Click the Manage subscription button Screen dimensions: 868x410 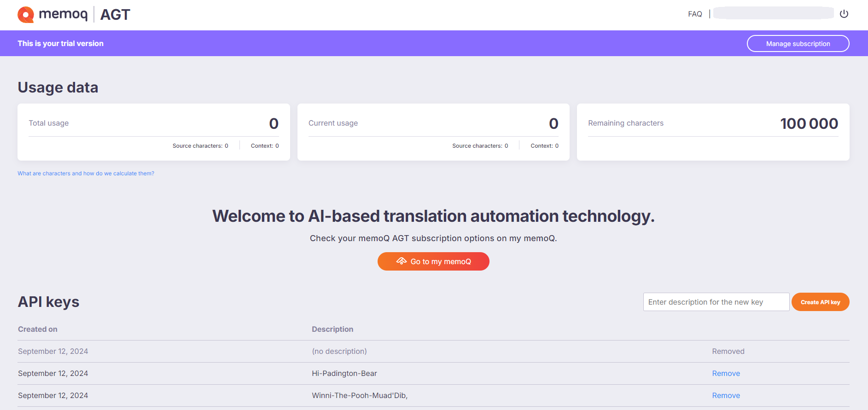coord(798,44)
